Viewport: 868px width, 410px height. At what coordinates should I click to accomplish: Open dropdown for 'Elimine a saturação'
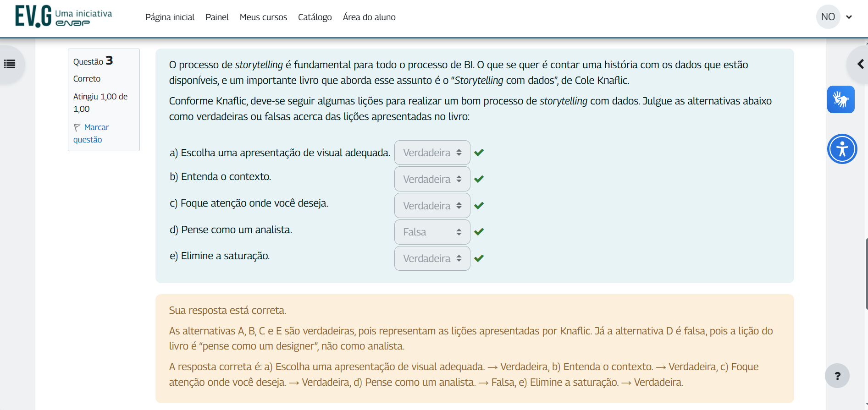coord(431,258)
